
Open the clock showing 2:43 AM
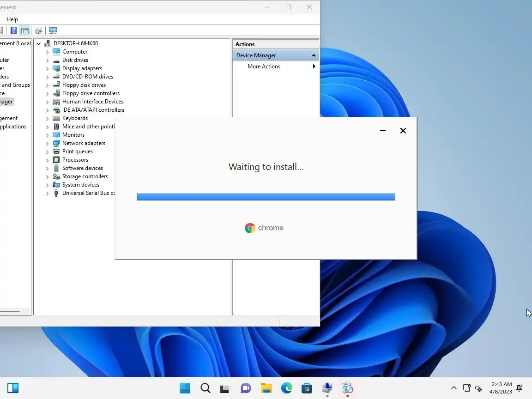[x=501, y=388]
